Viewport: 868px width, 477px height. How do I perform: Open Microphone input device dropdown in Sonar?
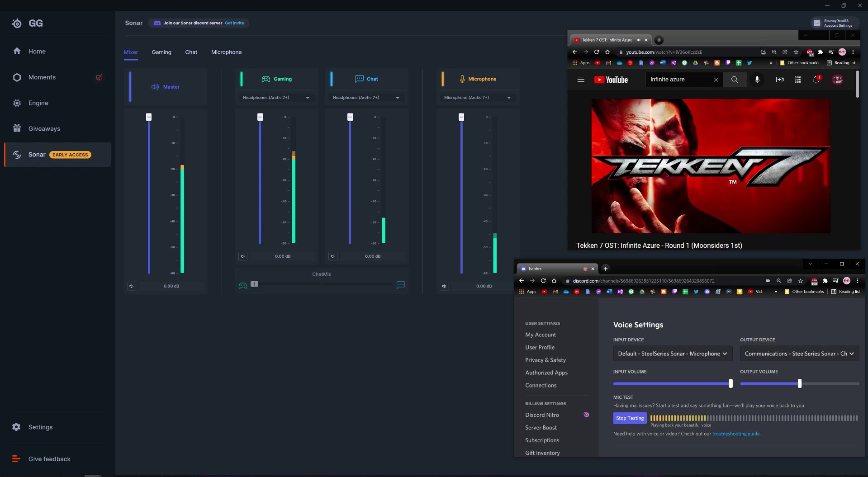click(x=477, y=98)
